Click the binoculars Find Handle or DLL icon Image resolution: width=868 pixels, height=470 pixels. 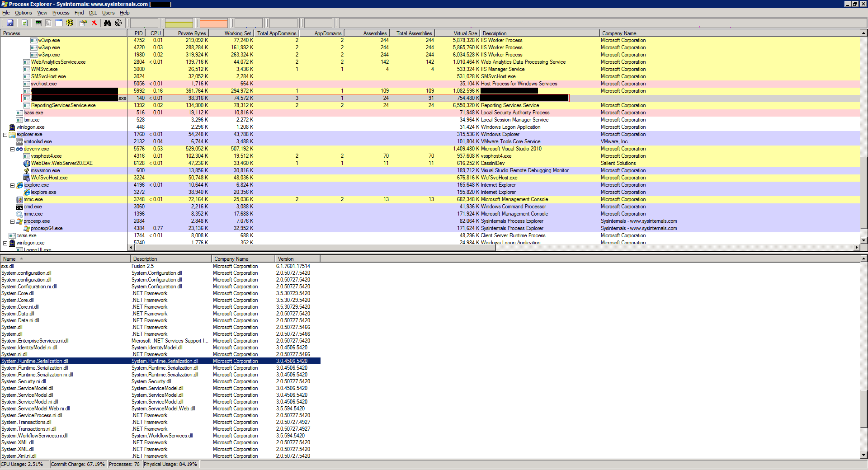tap(107, 23)
